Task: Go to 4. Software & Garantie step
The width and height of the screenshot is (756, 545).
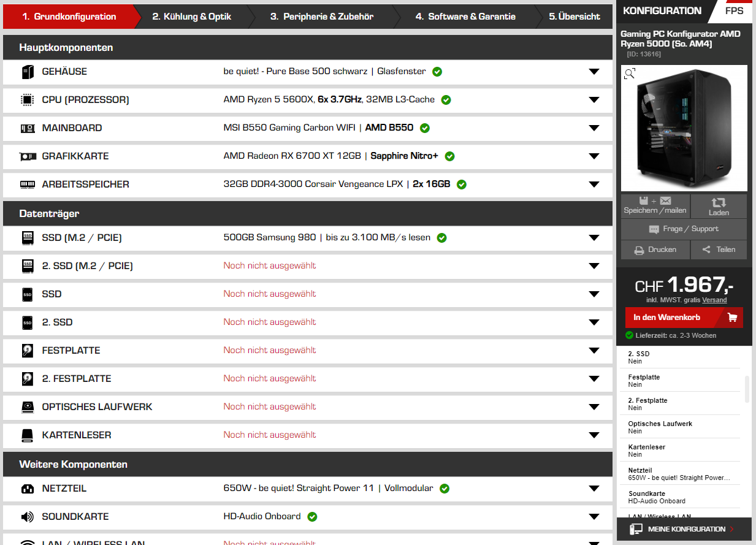Action: click(465, 17)
